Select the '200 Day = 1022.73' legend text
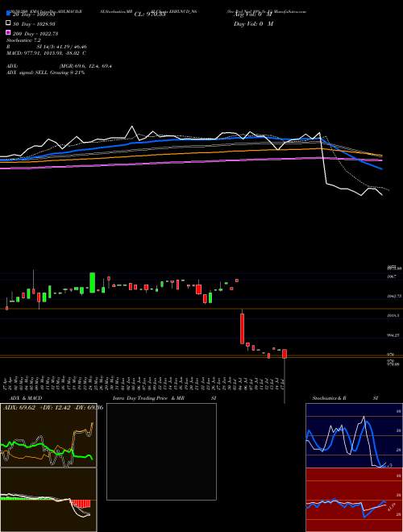The image size is (403, 532). [35, 34]
